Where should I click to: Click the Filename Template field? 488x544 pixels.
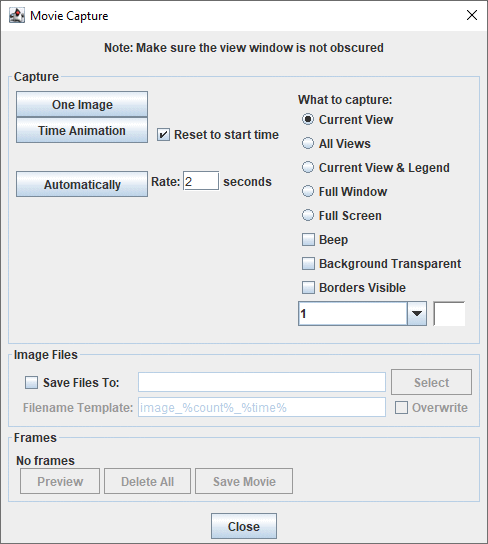point(262,407)
